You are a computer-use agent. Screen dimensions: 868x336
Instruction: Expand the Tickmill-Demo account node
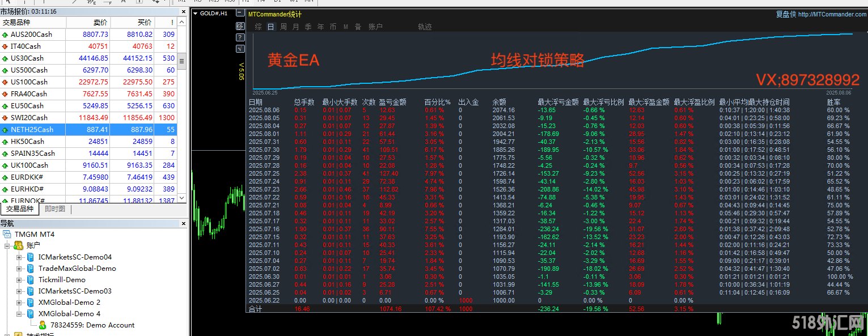pos(19,279)
